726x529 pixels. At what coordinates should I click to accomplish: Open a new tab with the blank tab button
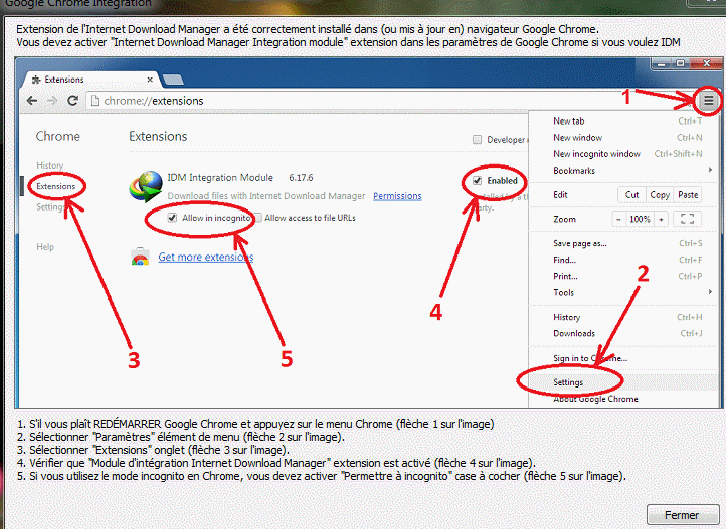174,80
